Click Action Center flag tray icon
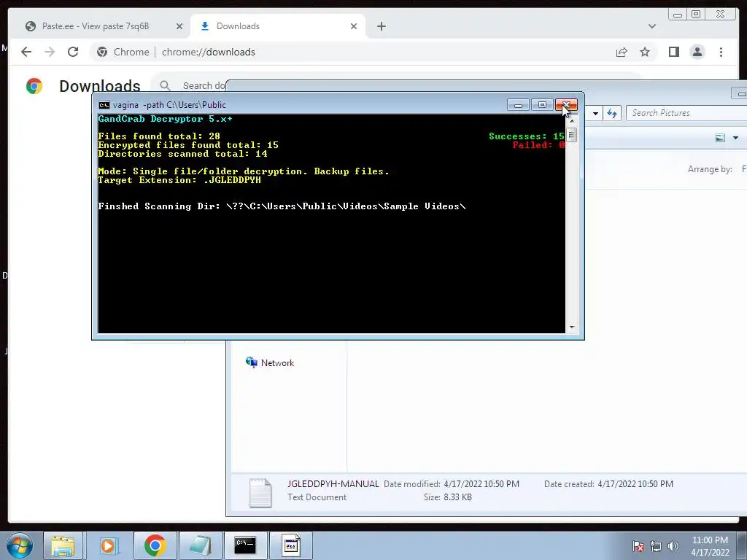The image size is (747, 560). pos(638,547)
